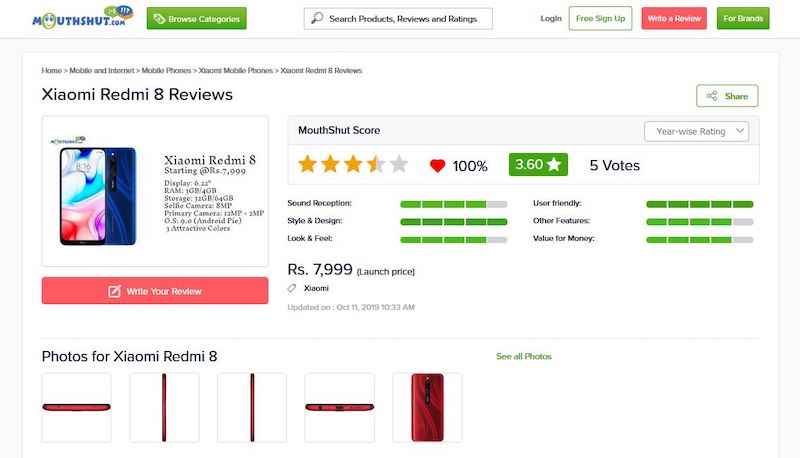
Task: Click the first gold rating star
Action: coord(307,165)
